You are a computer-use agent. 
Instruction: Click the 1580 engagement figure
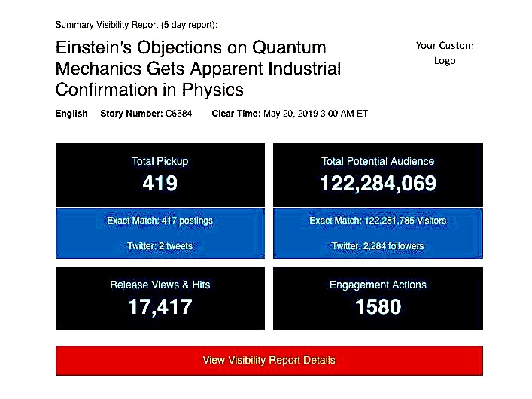click(x=378, y=306)
